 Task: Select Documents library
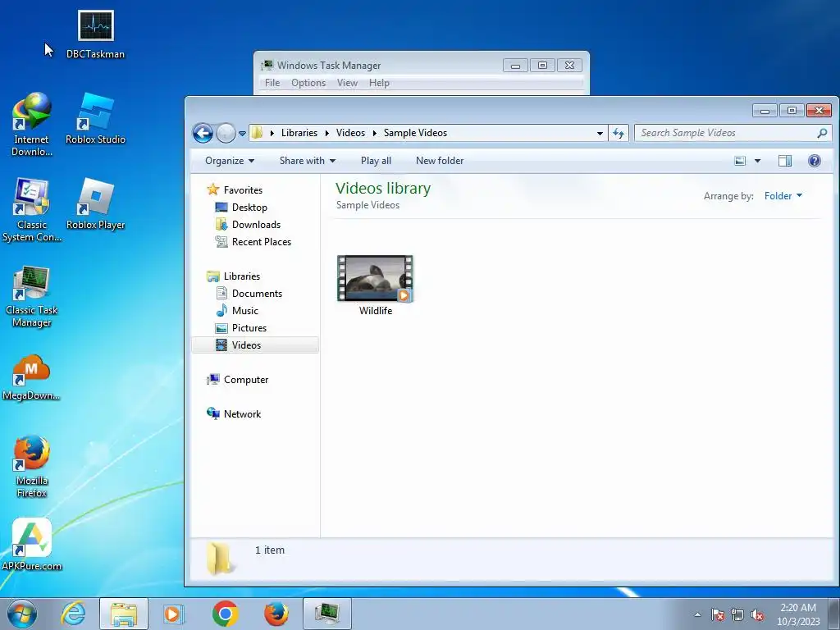tap(249, 294)
